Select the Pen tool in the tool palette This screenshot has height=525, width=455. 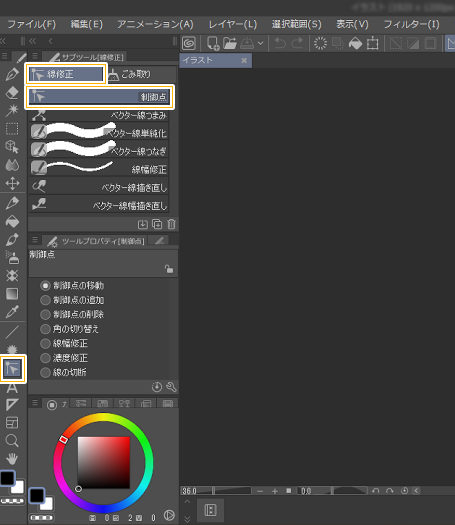(x=12, y=74)
